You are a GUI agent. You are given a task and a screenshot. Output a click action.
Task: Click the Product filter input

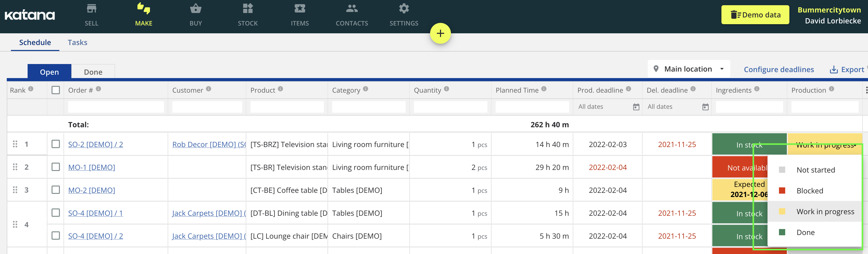287,107
